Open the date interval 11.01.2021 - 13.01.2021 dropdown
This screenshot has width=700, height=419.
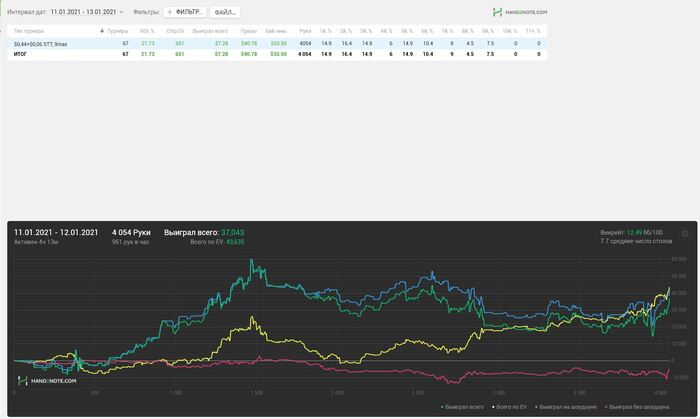click(x=87, y=12)
